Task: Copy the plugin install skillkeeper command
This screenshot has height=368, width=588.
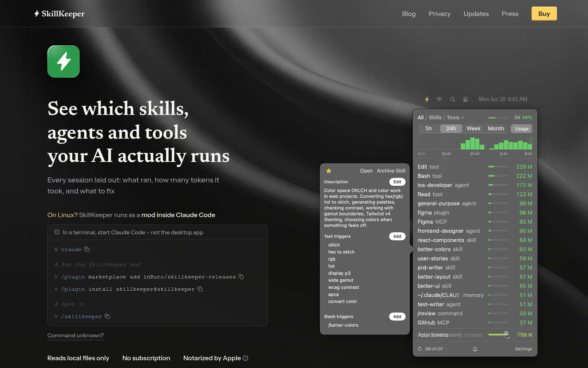Action: coord(200,289)
